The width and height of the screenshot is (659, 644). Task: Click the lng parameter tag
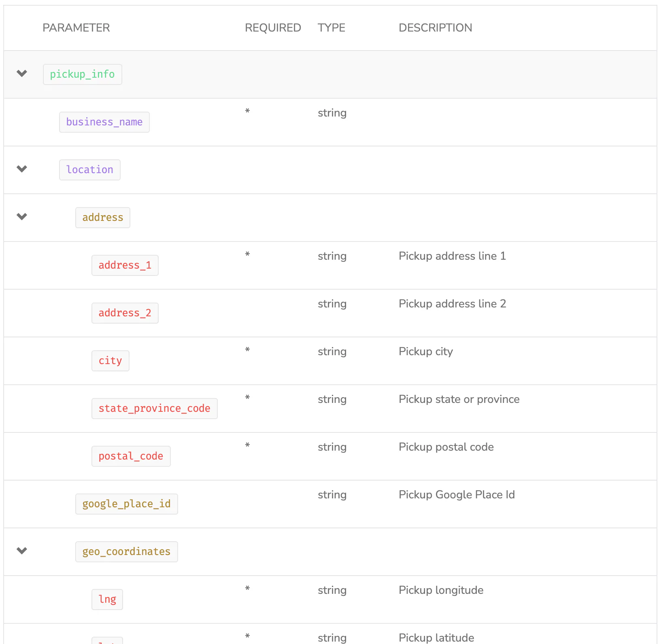(107, 600)
